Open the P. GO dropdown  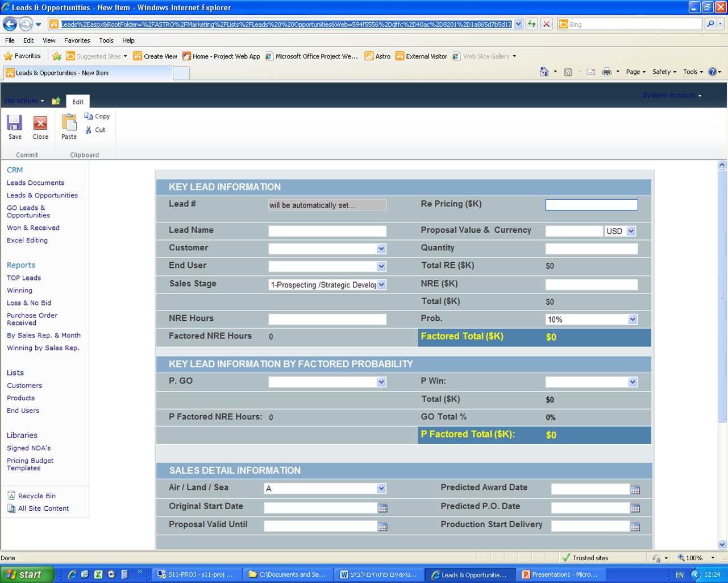[x=381, y=382]
